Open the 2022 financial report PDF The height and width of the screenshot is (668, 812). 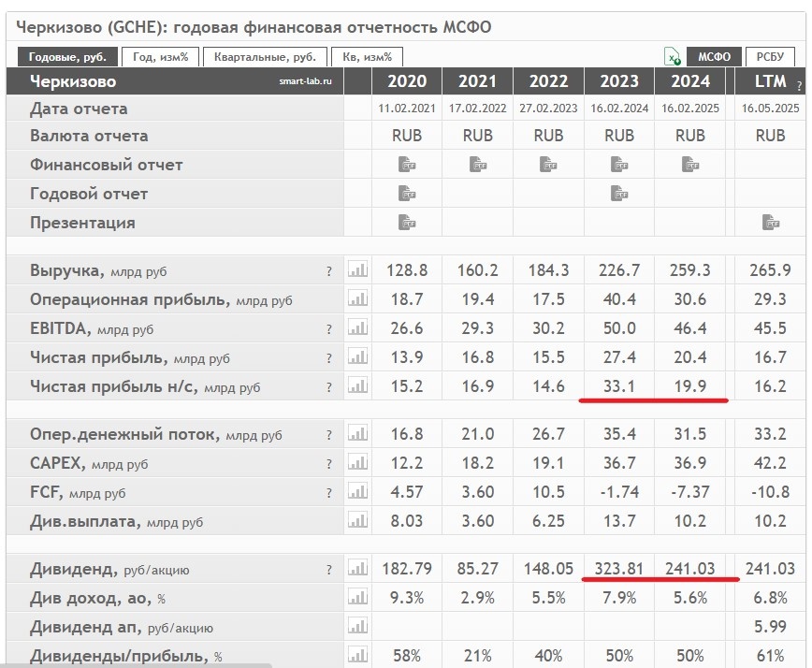pos(548,164)
